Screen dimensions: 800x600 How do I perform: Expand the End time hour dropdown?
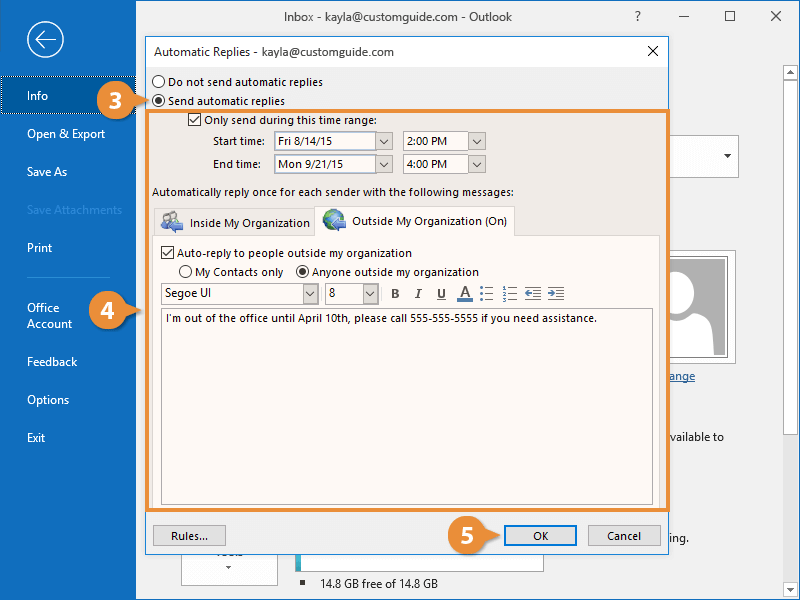[477, 164]
